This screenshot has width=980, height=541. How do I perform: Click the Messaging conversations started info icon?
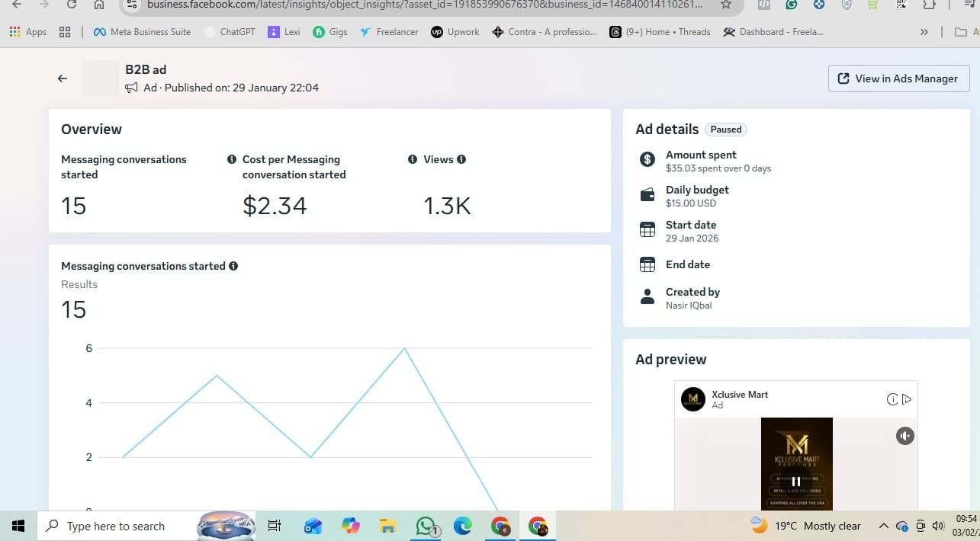pos(233,266)
